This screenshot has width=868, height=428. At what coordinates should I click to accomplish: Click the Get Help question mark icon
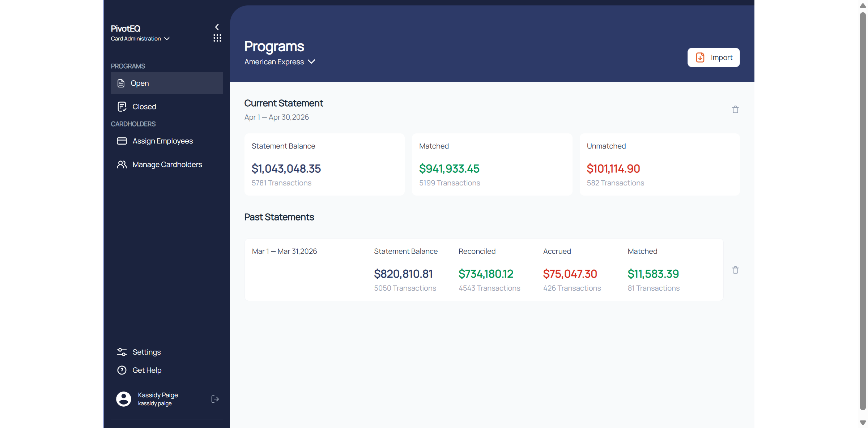tap(122, 370)
